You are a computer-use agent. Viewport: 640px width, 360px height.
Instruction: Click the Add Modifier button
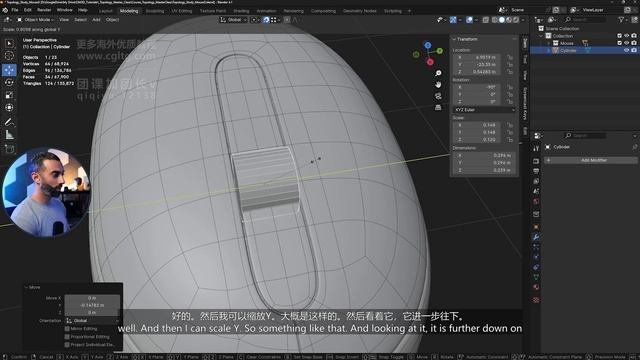590,160
